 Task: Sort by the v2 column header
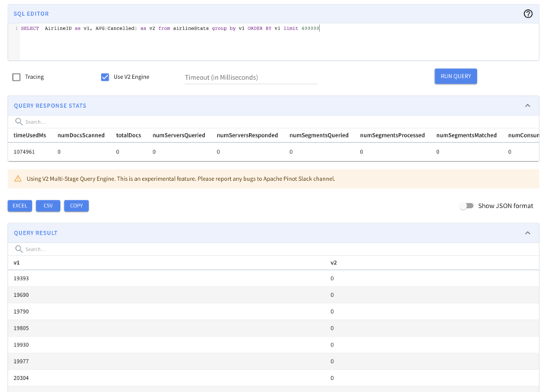[x=334, y=263]
